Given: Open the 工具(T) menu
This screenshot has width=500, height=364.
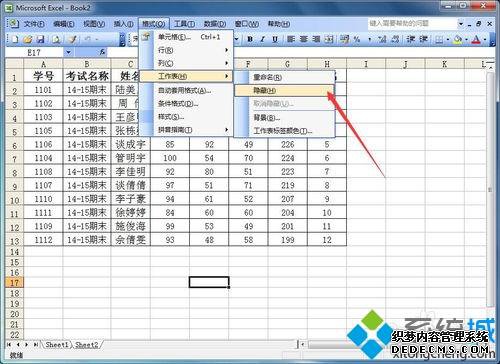Looking at the screenshot, I should [x=184, y=24].
